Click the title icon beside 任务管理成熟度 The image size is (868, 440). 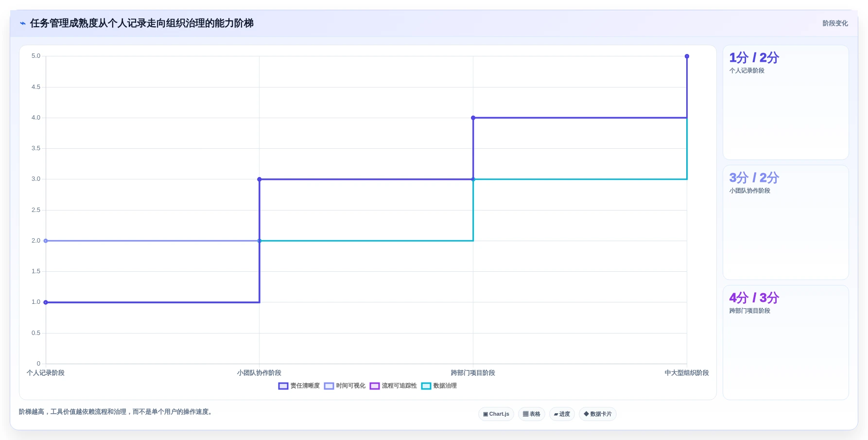click(22, 23)
